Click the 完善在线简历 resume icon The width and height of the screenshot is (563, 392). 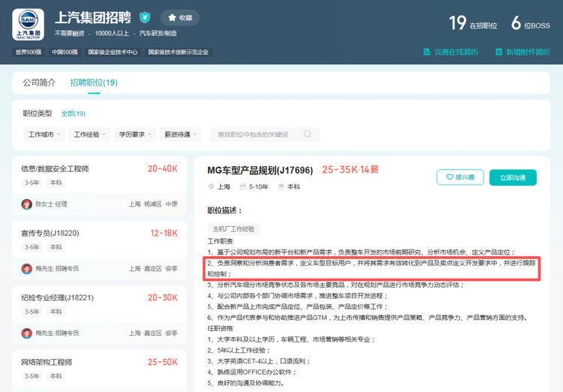click(x=428, y=52)
